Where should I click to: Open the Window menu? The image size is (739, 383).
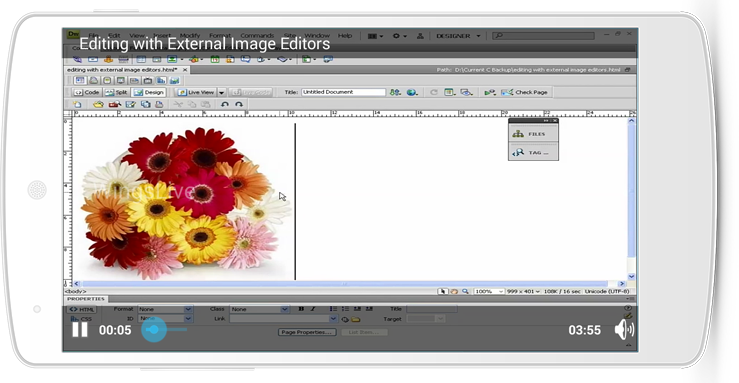coord(317,36)
